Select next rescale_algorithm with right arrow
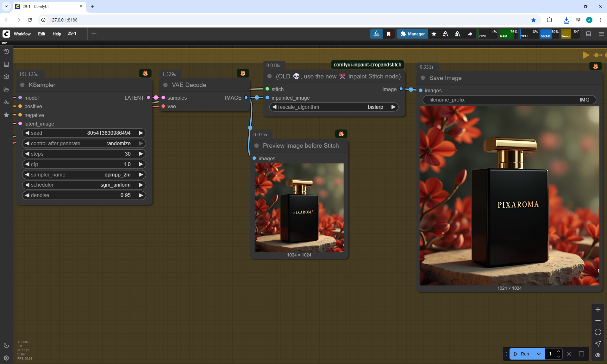607x364 pixels. click(x=393, y=107)
